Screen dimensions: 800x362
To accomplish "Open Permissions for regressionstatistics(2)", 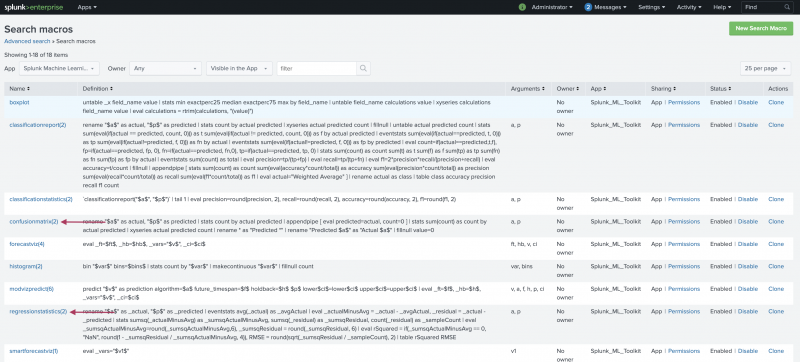I will pyautogui.click(x=684, y=312).
